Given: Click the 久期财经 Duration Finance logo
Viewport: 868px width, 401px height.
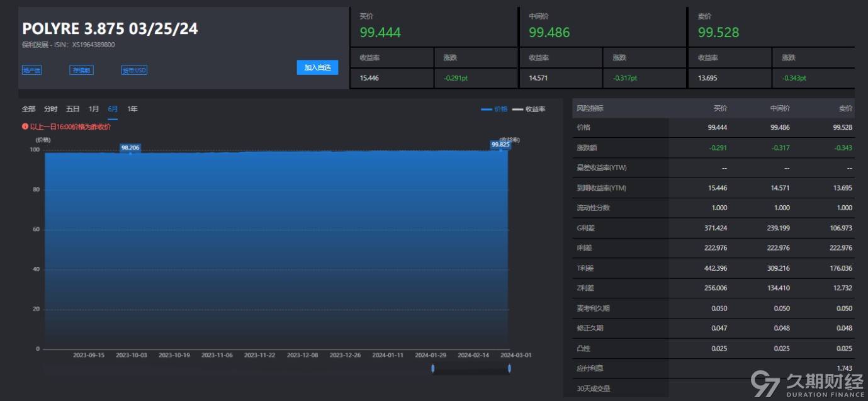Looking at the screenshot, I should (808, 383).
